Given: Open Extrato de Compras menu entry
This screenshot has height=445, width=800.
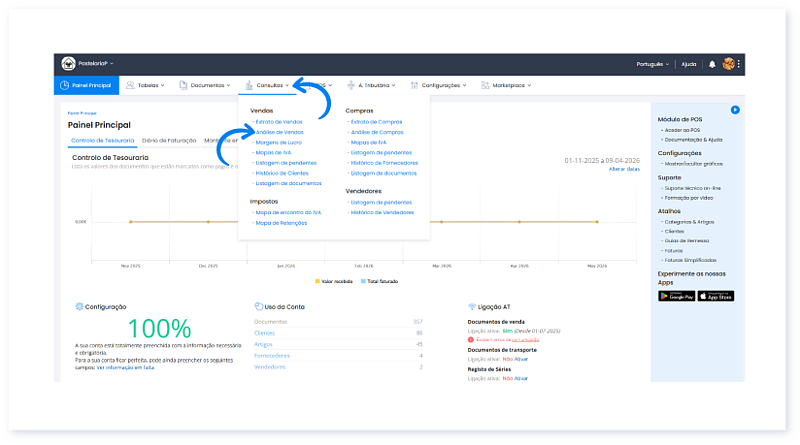Looking at the screenshot, I should tap(377, 121).
